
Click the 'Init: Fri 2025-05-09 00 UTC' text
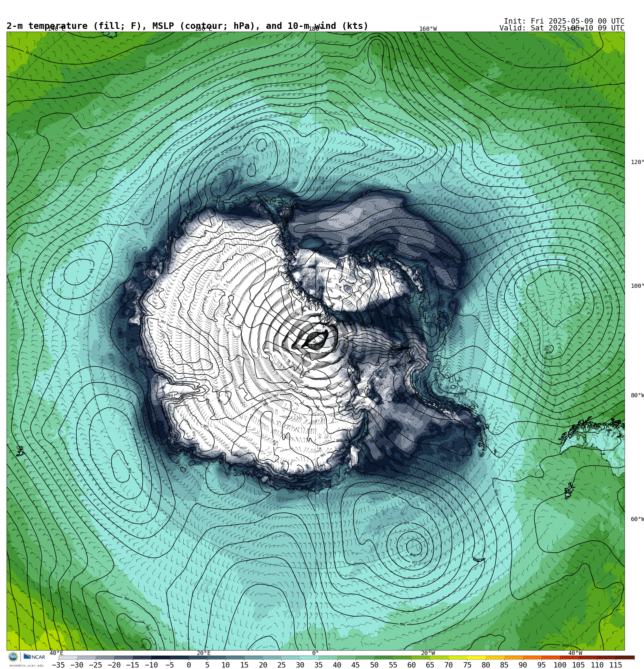[564, 21]
